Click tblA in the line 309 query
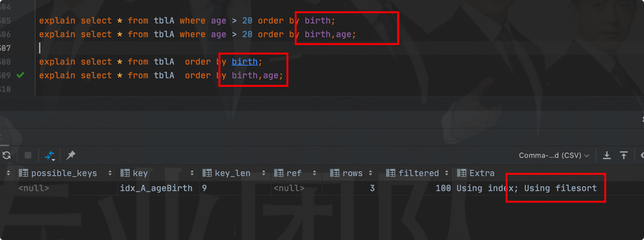Viewport: 644px width, 240px height. 164,75
